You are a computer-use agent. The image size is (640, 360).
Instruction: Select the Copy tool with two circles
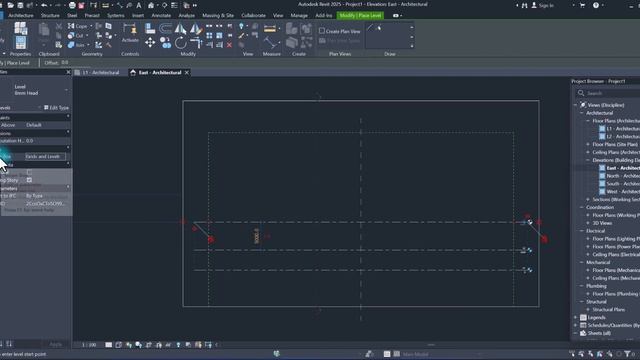[165, 42]
